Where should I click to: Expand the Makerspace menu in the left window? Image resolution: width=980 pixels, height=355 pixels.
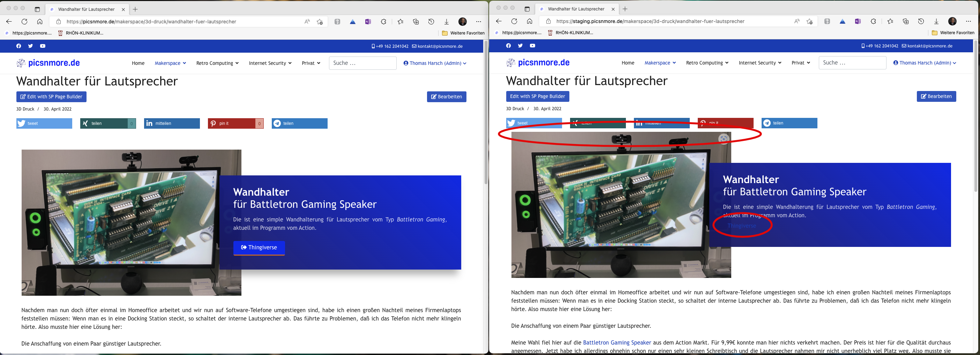(170, 63)
